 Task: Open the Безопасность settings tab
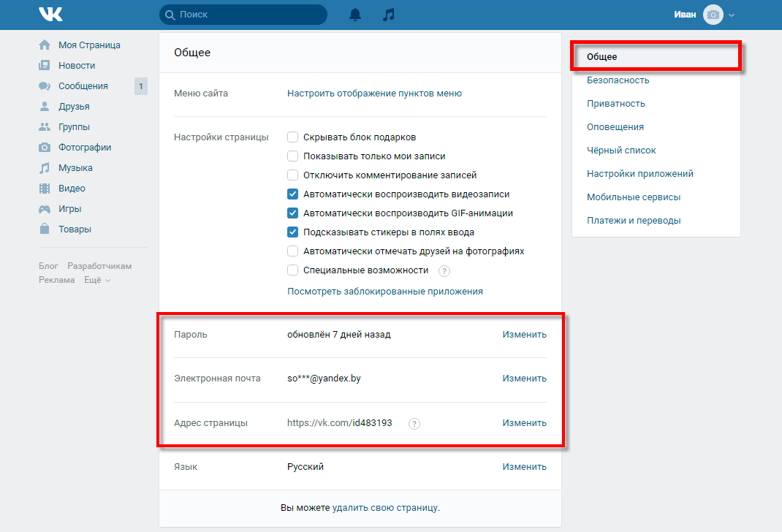656,80
